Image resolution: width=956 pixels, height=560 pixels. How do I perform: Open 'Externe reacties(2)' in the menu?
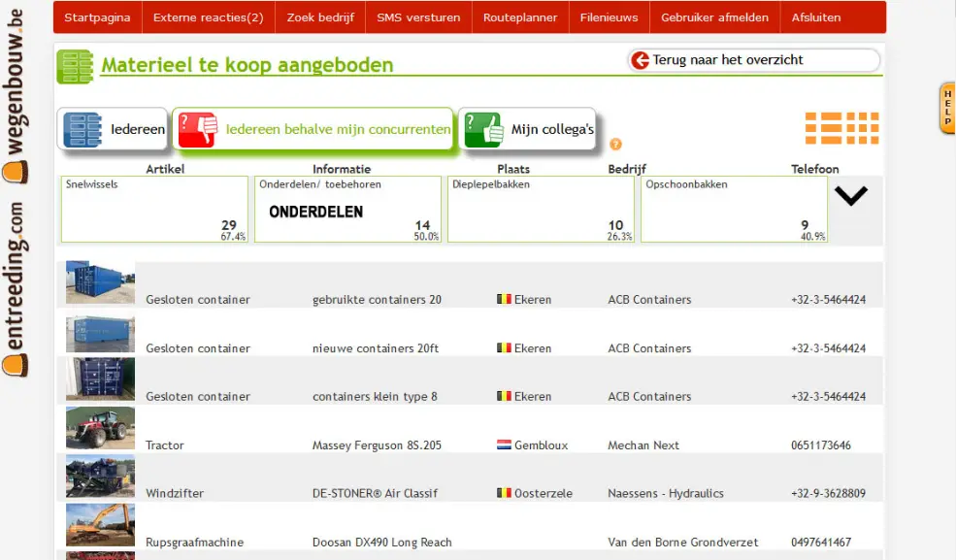(208, 17)
